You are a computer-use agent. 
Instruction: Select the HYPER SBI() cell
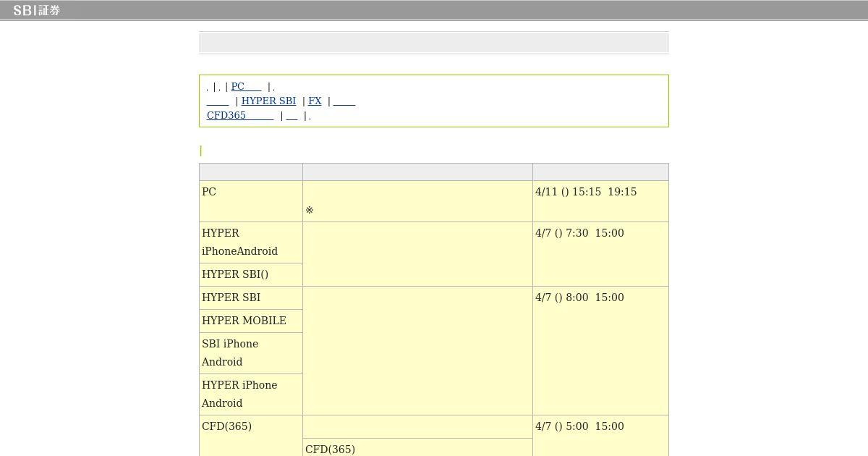251,274
